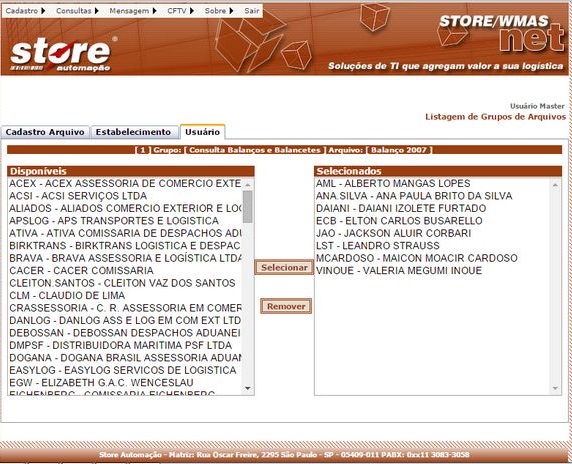The height and width of the screenshot is (464, 572).
Task: Click the STORE/WMAS net logo
Action: pyautogui.click(x=502, y=34)
